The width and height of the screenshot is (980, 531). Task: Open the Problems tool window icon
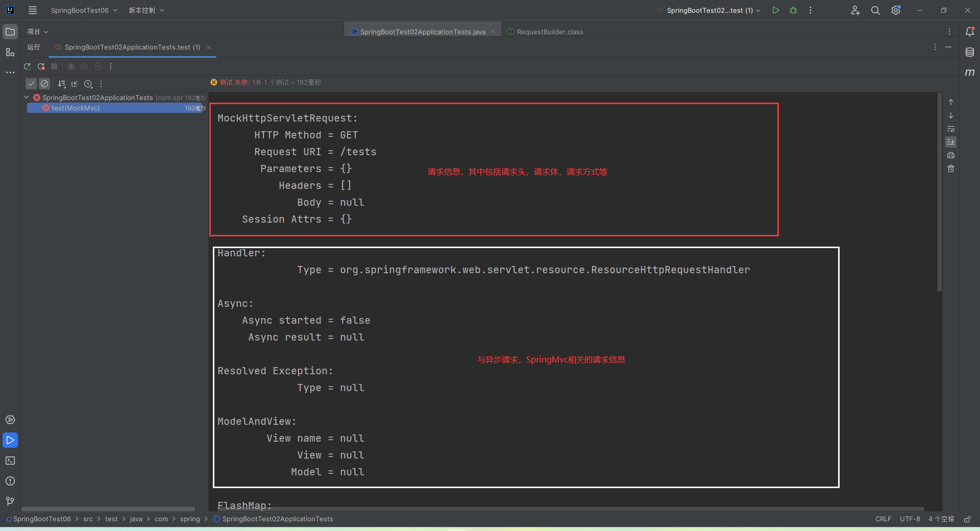coord(10,481)
